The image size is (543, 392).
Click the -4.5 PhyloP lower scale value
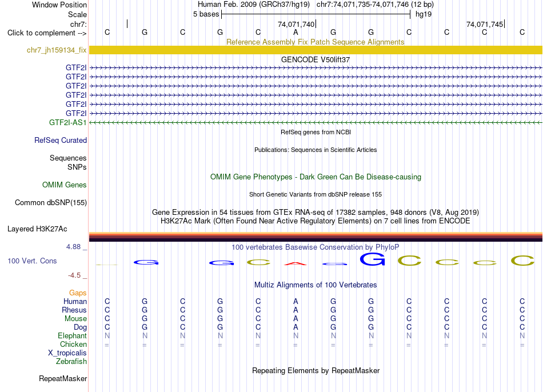tap(74, 275)
